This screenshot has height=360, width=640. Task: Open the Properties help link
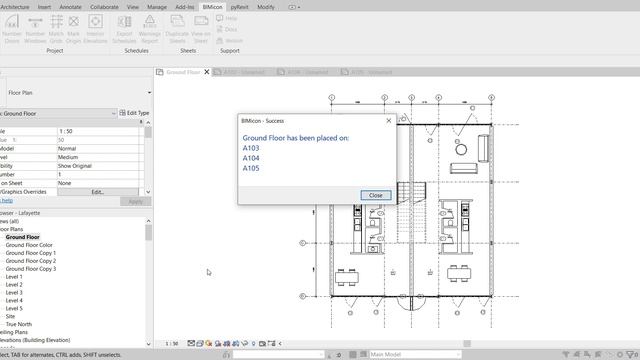7,200
